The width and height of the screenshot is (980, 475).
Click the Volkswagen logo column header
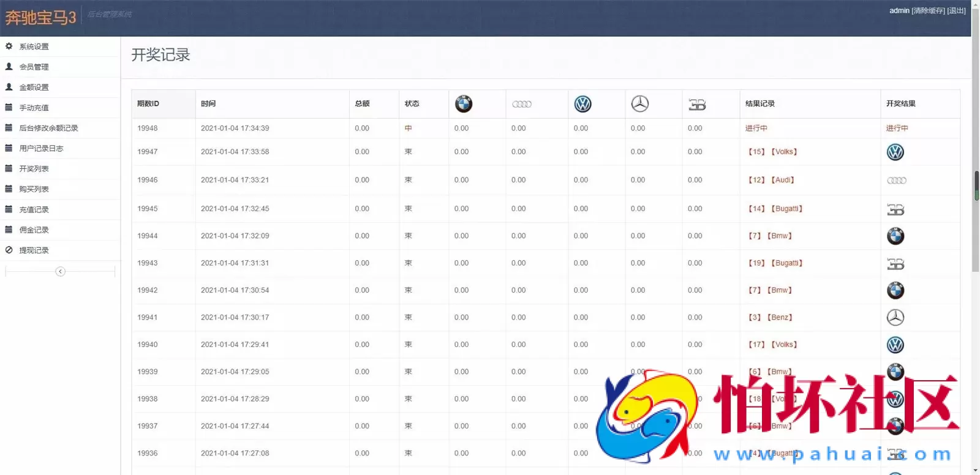(x=582, y=104)
